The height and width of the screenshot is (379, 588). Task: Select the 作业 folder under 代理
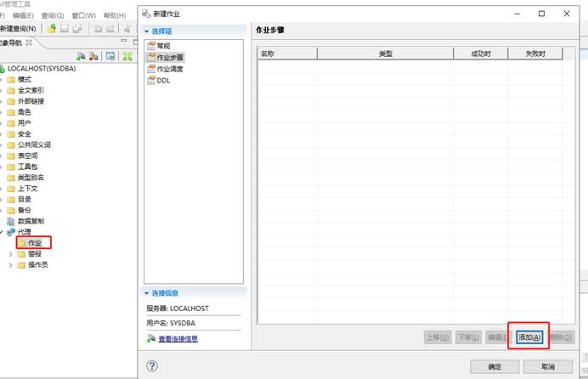tap(35, 243)
